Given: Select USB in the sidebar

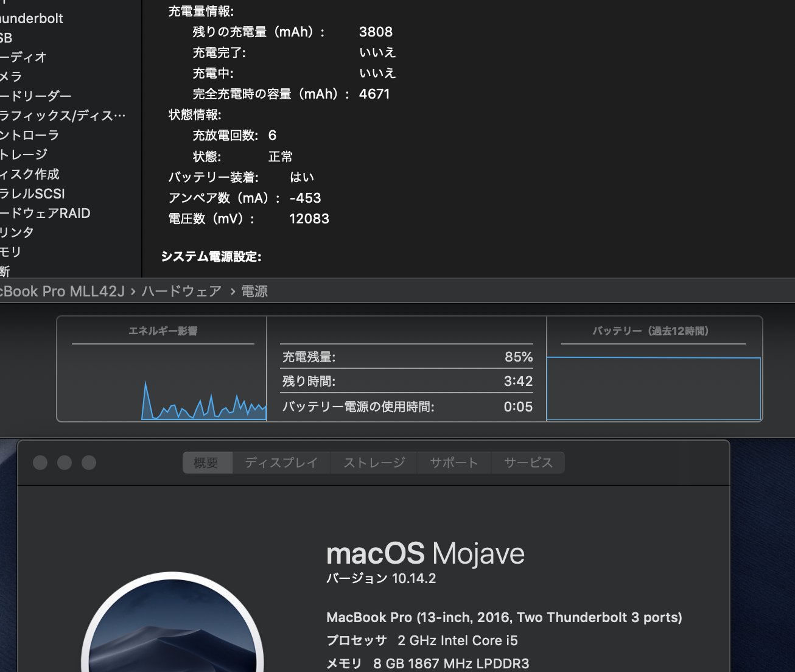Looking at the screenshot, I should click(6, 38).
